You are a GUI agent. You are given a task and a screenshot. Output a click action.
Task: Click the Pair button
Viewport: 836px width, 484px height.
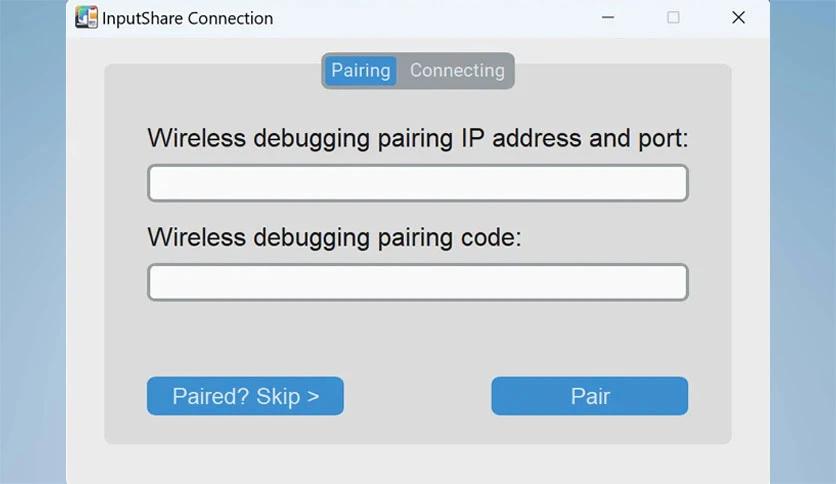590,396
